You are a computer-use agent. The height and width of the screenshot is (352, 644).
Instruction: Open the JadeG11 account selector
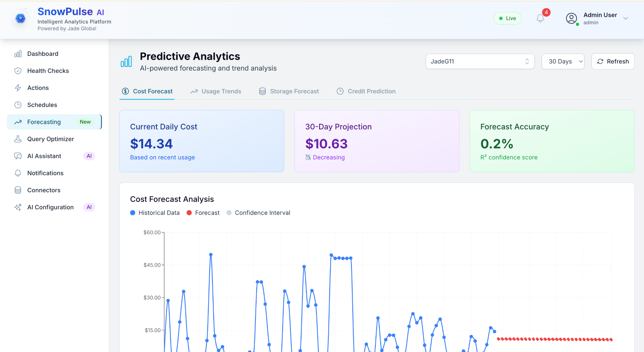[480, 61]
